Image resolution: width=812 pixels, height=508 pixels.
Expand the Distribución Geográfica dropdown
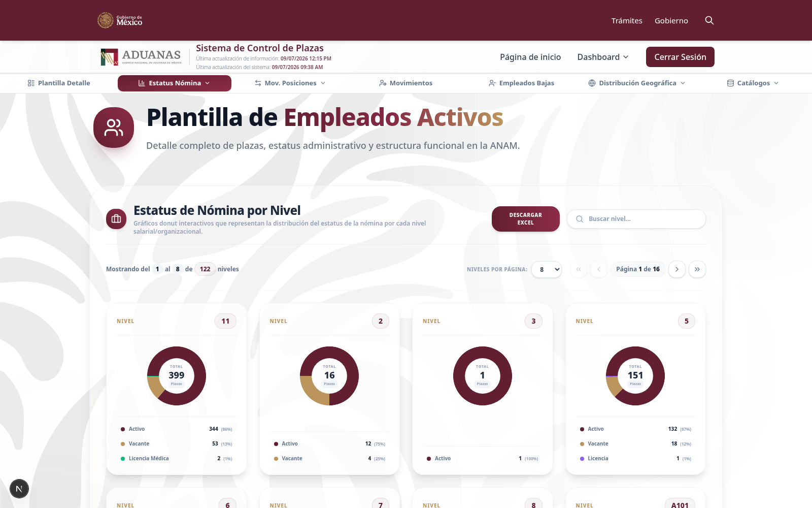click(637, 83)
